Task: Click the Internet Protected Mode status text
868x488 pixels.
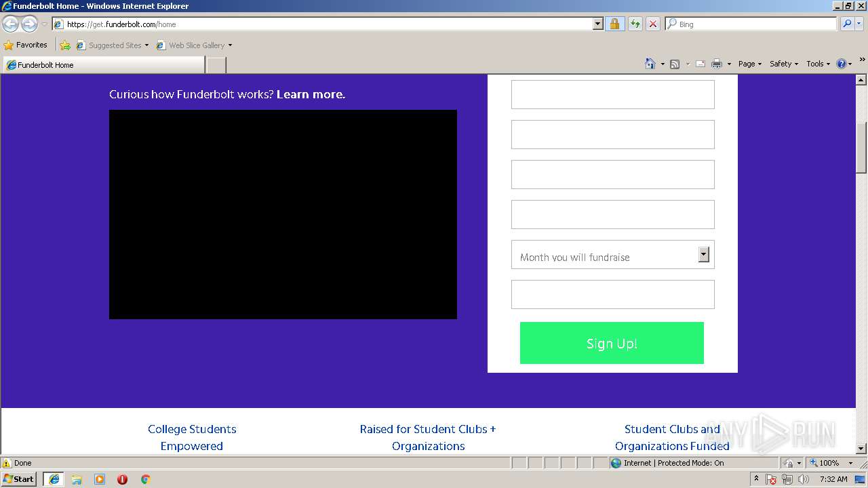Action: point(673,463)
